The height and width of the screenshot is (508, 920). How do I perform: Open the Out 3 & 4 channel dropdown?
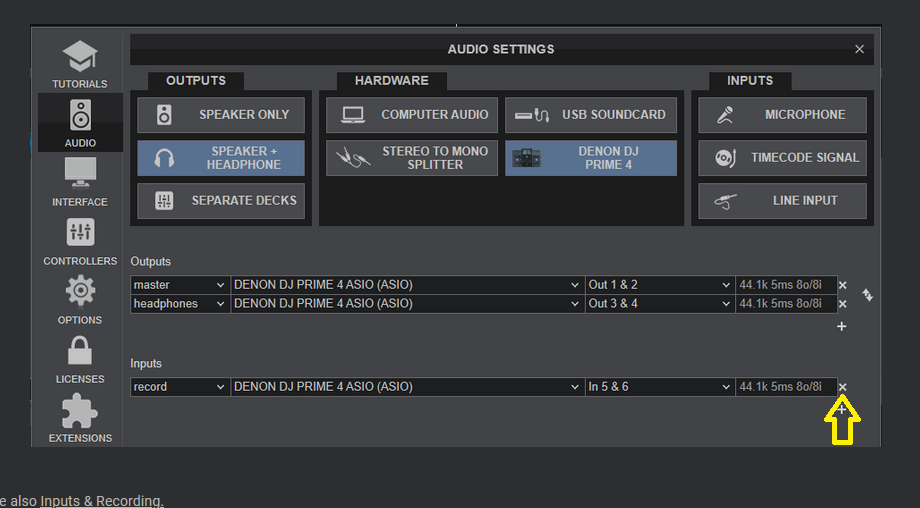tap(660, 304)
